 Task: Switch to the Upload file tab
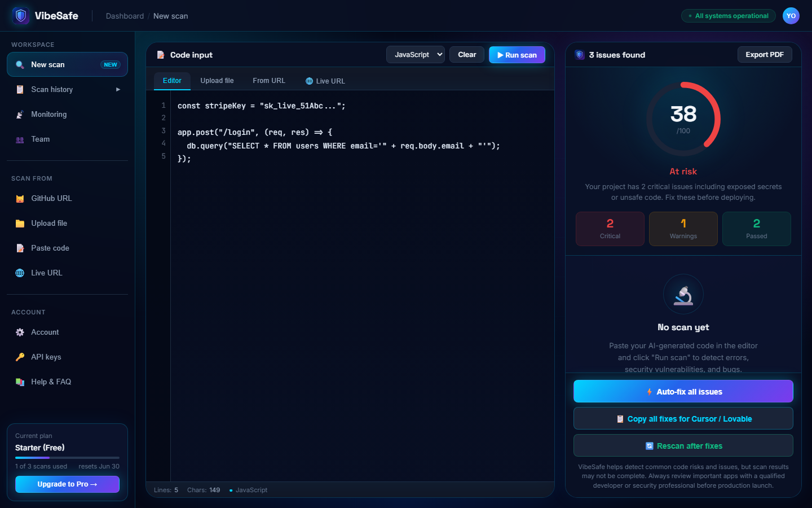click(x=217, y=81)
